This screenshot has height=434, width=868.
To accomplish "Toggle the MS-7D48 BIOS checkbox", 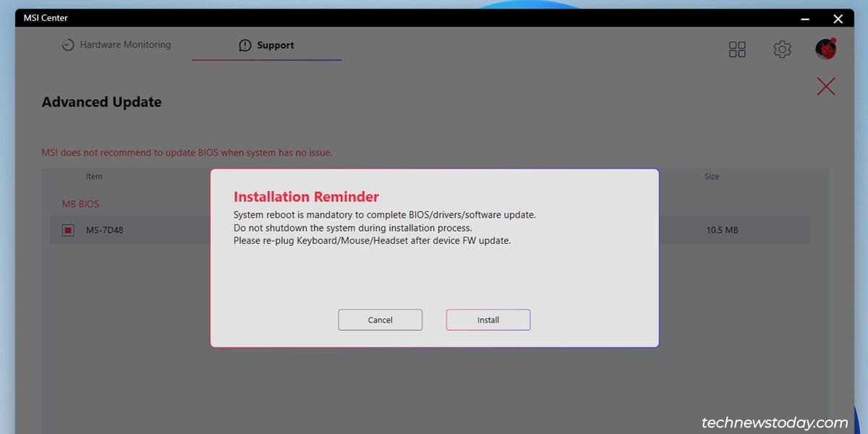I will [68, 230].
